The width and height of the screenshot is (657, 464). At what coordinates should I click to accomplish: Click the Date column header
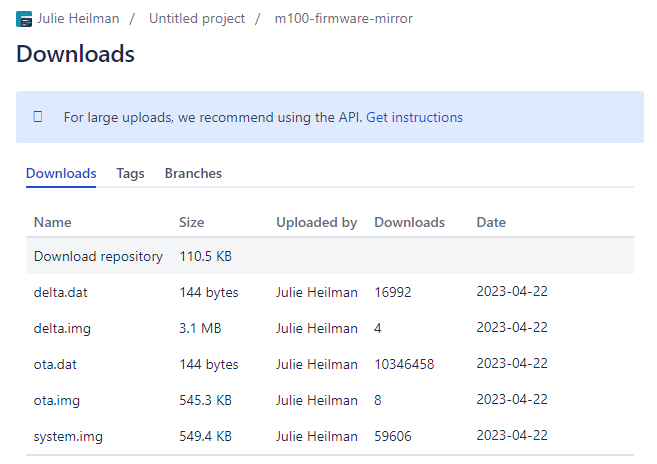tap(491, 222)
